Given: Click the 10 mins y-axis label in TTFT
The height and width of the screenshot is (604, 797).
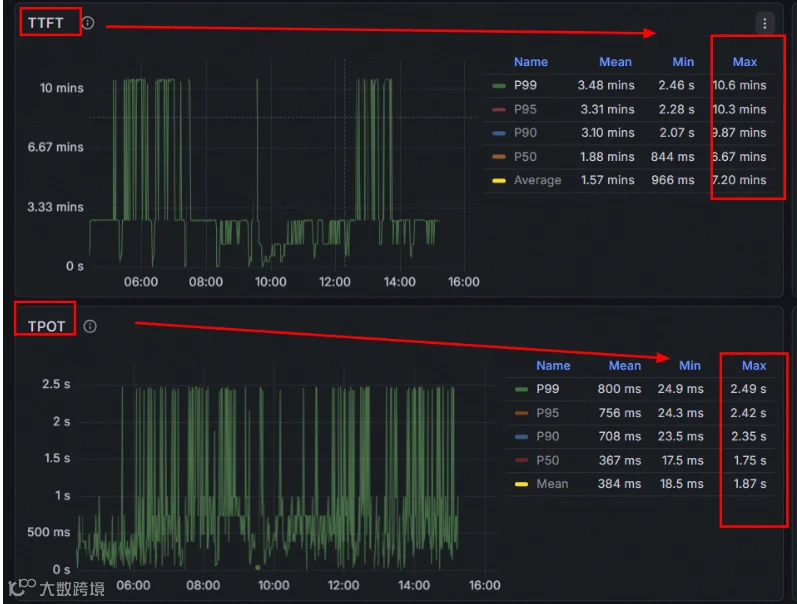Looking at the screenshot, I should 62,88.
